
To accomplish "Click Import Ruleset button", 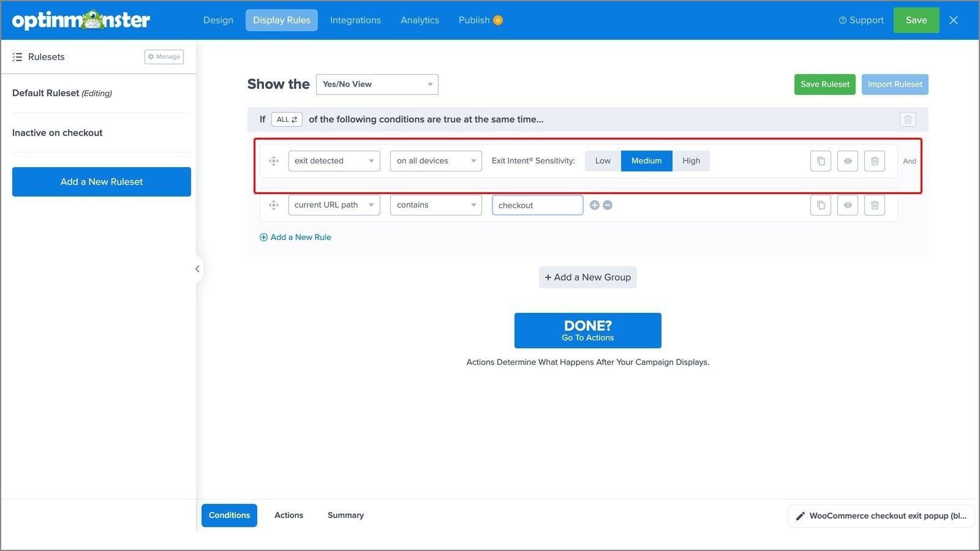I will point(895,84).
